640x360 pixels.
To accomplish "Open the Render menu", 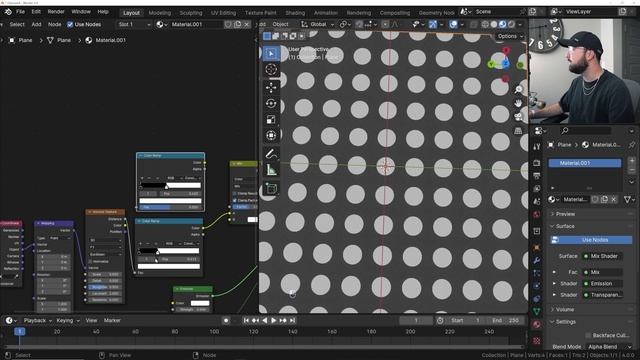I will click(56, 12).
